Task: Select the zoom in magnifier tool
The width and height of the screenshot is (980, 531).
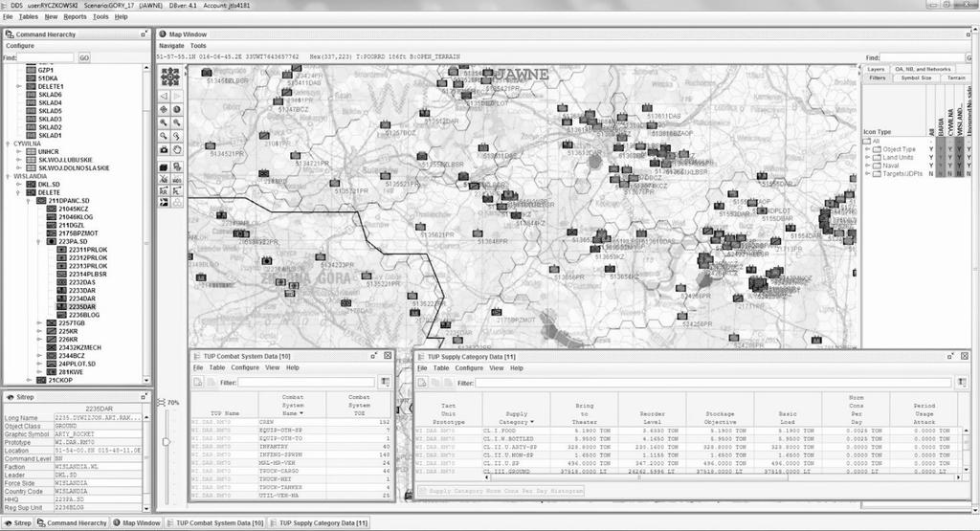Action: point(164,122)
